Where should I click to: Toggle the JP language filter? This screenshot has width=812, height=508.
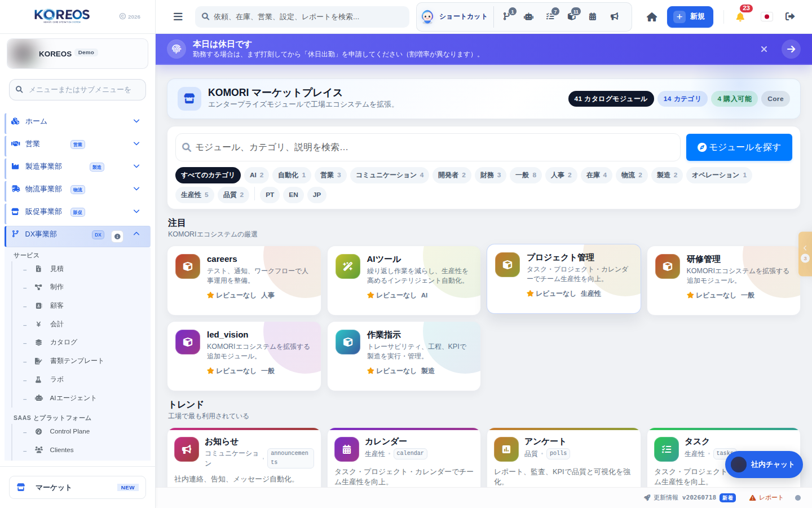point(317,195)
